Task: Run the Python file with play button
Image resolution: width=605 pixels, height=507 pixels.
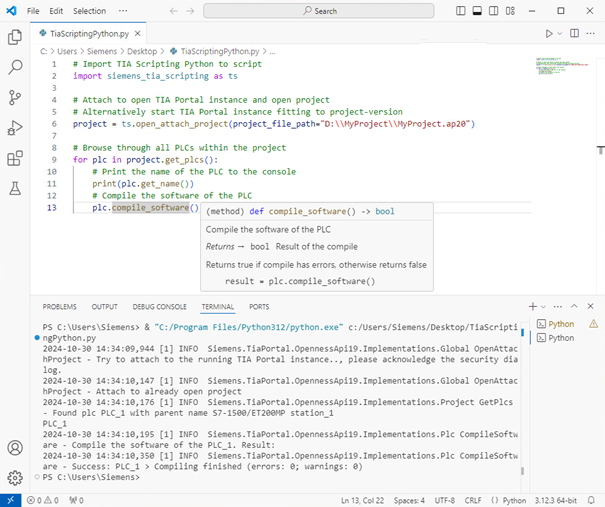Action: coord(549,34)
